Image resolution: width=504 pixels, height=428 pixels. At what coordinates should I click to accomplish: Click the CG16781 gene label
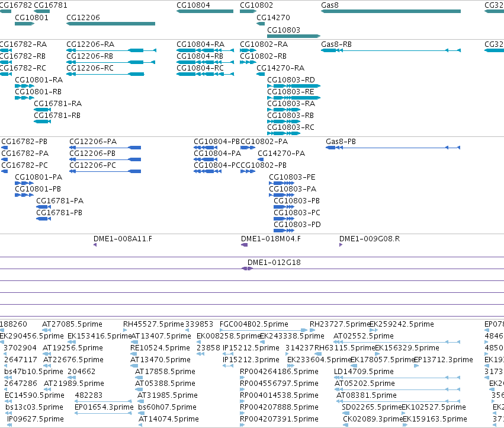coord(50,5)
